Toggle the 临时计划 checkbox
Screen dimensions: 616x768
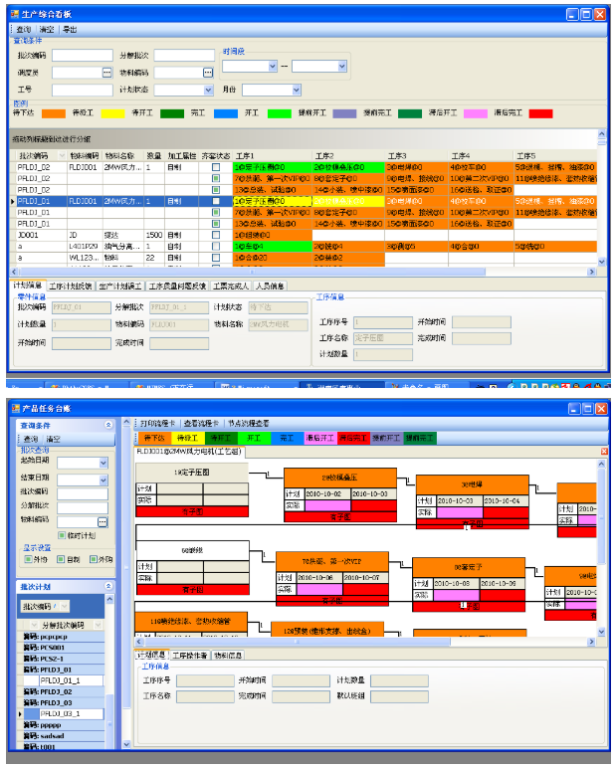[x=63, y=536]
